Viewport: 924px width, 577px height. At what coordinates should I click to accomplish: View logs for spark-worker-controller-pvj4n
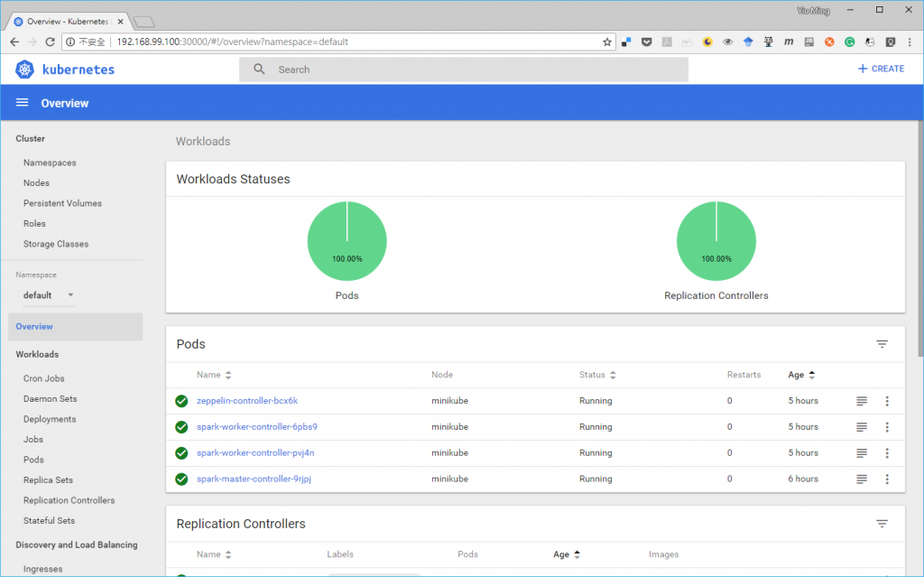pyautogui.click(x=862, y=453)
